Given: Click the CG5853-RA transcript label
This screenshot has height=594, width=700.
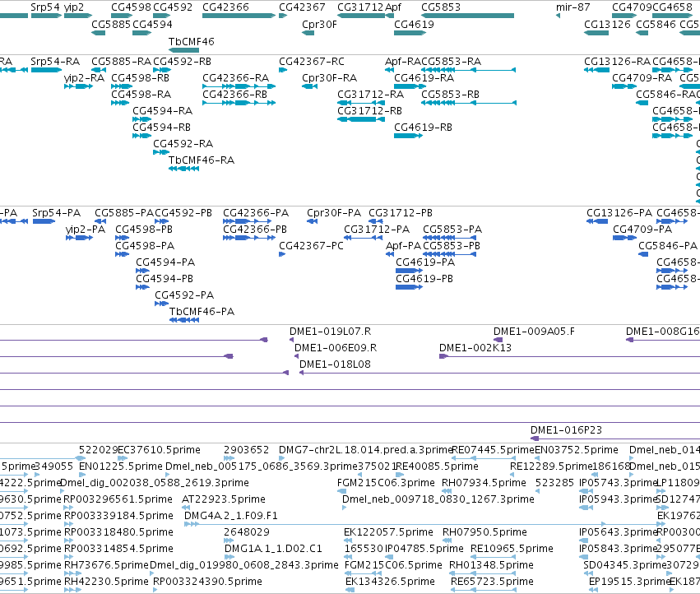Looking at the screenshot, I should click(x=451, y=61).
